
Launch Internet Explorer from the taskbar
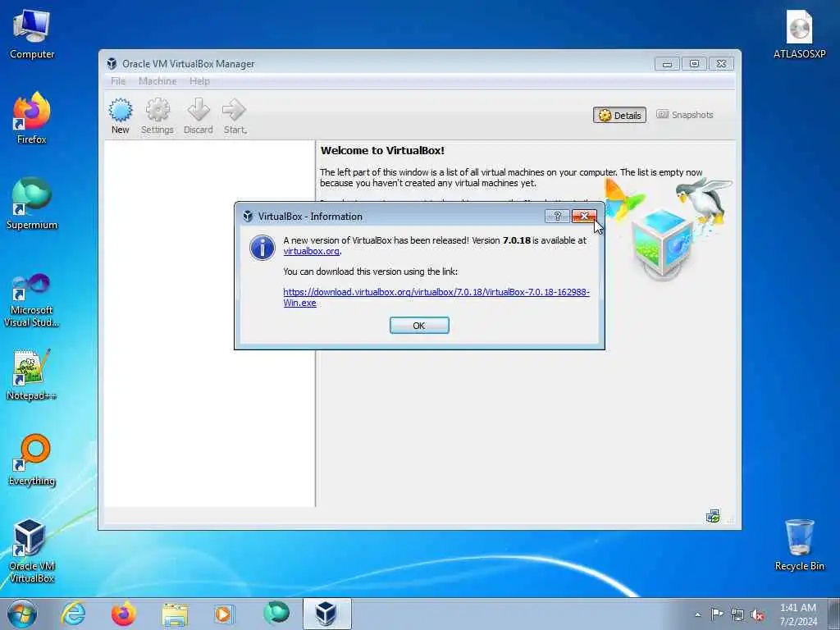coord(73,614)
